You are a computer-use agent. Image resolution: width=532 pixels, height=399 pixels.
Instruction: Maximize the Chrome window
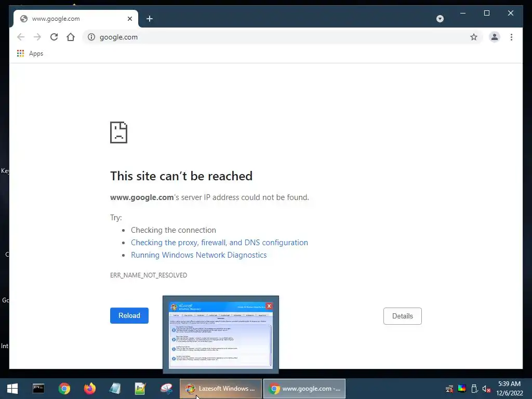pos(486,13)
